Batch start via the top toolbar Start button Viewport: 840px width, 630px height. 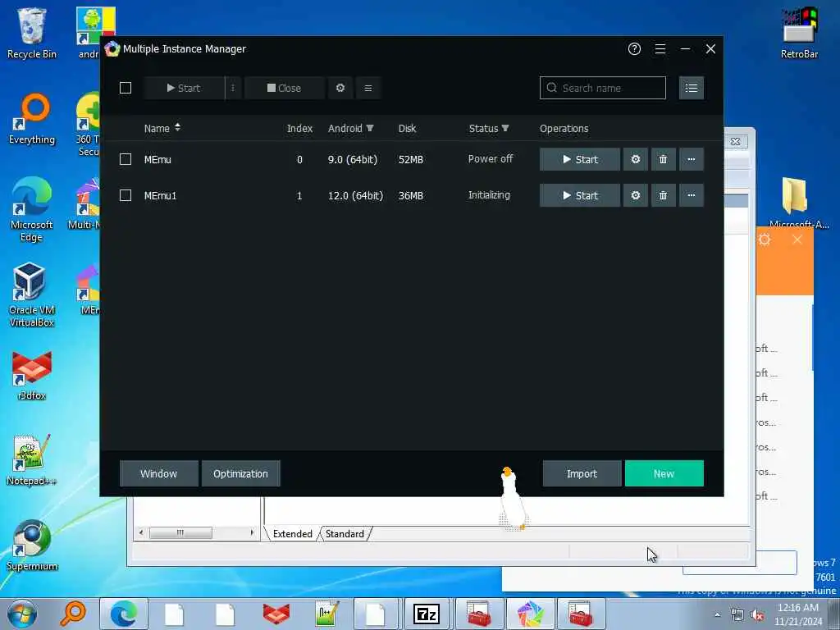click(x=184, y=88)
